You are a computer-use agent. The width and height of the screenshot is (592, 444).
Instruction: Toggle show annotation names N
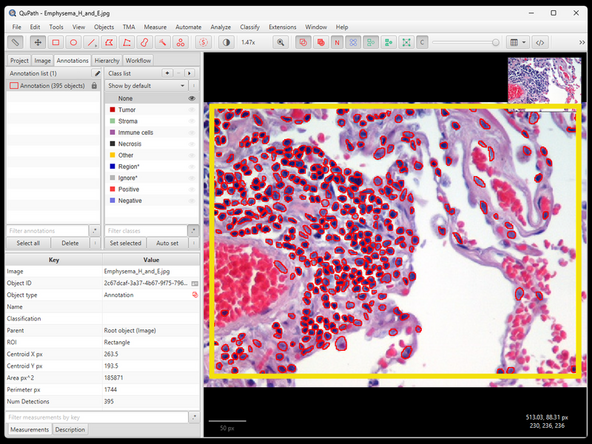click(x=337, y=42)
